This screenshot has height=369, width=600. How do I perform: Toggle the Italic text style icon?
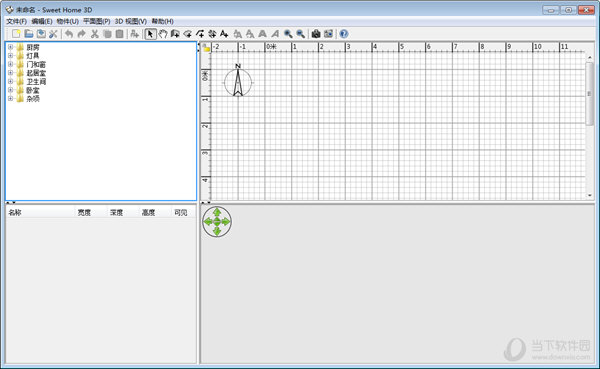click(x=275, y=34)
